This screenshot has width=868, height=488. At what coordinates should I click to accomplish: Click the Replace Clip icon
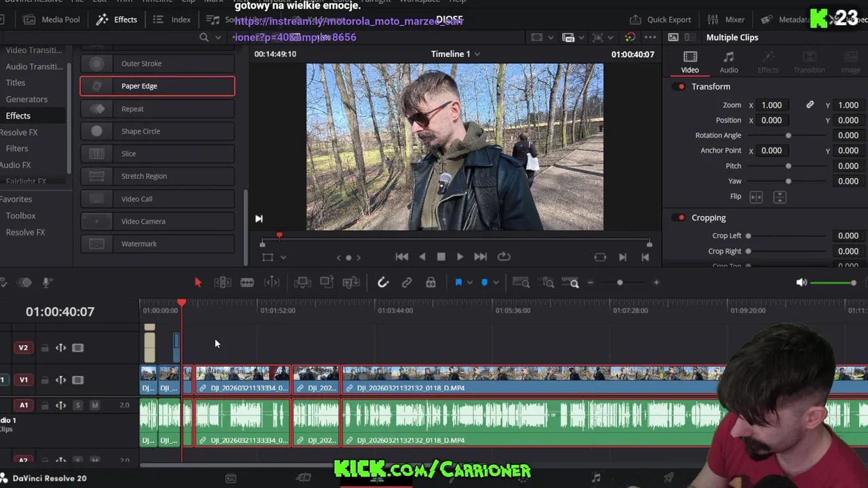pyautogui.click(x=351, y=283)
